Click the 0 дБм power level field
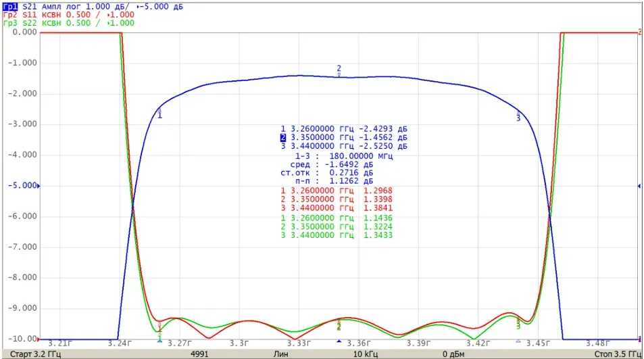Viewport: 644px width, 359px height. click(453, 354)
